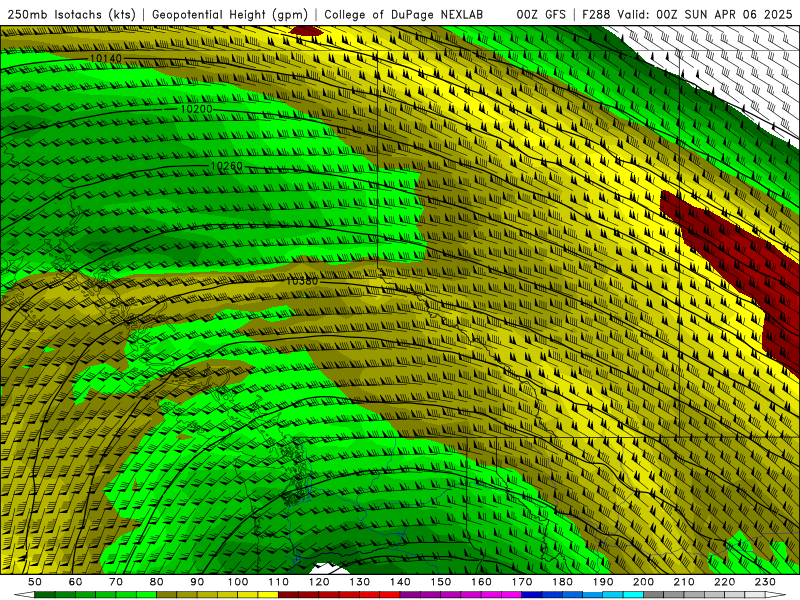The height and width of the screenshot is (600, 800).
Task: Click the 'College of DuPage NEXLAB' label
Action: point(404,14)
